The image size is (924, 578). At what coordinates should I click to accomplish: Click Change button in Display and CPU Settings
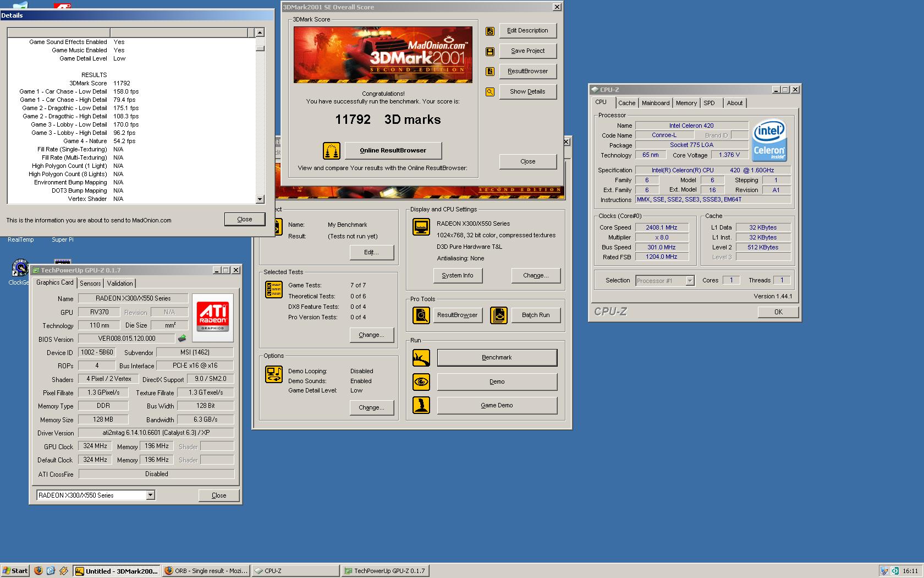(536, 275)
